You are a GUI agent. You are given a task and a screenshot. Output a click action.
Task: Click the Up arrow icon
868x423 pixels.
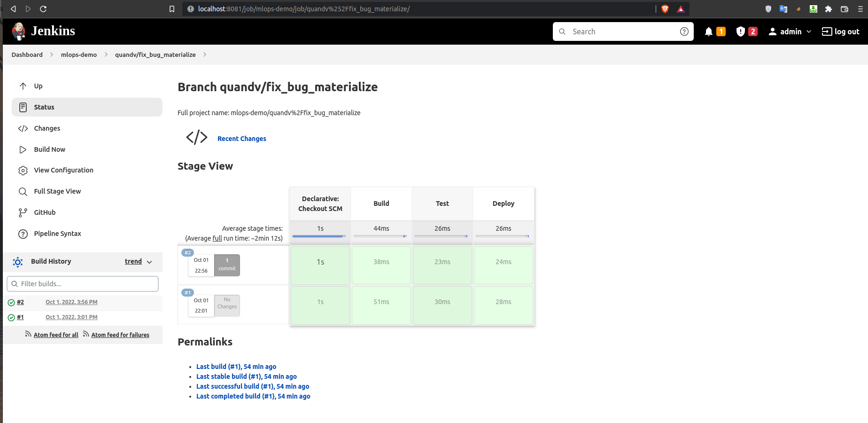tap(23, 86)
